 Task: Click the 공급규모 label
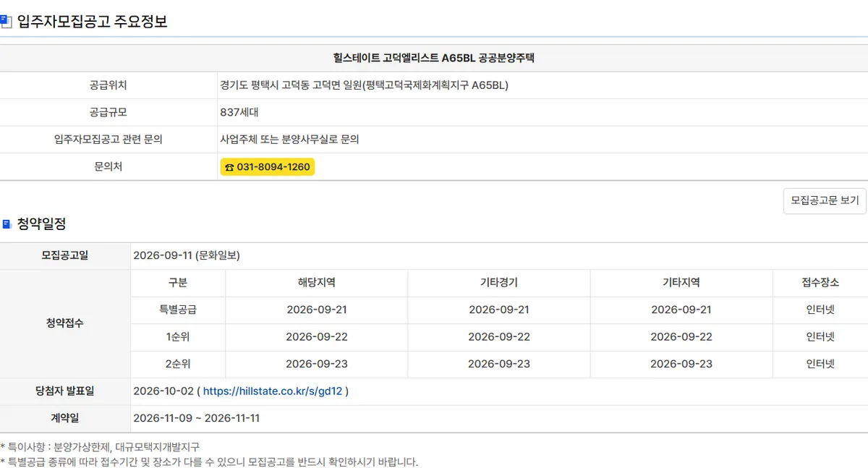pyautogui.click(x=109, y=113)
